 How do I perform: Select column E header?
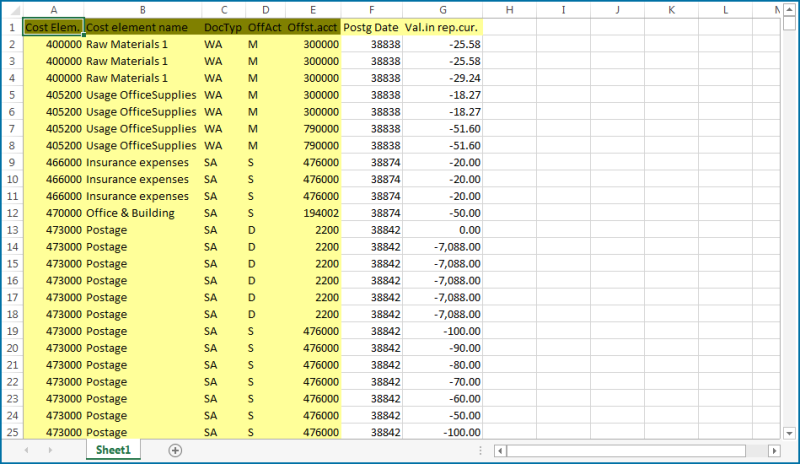pyautogui.click(x=312, y=10)
